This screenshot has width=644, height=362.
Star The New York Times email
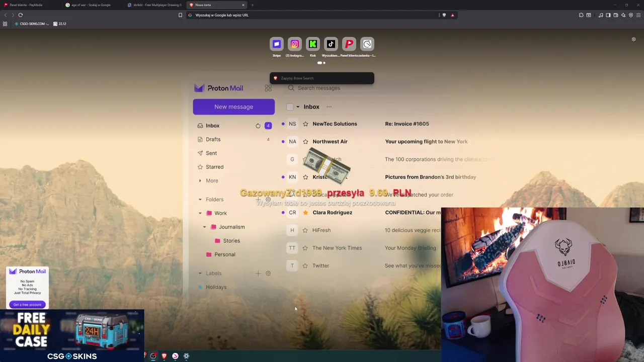point(305,248)
